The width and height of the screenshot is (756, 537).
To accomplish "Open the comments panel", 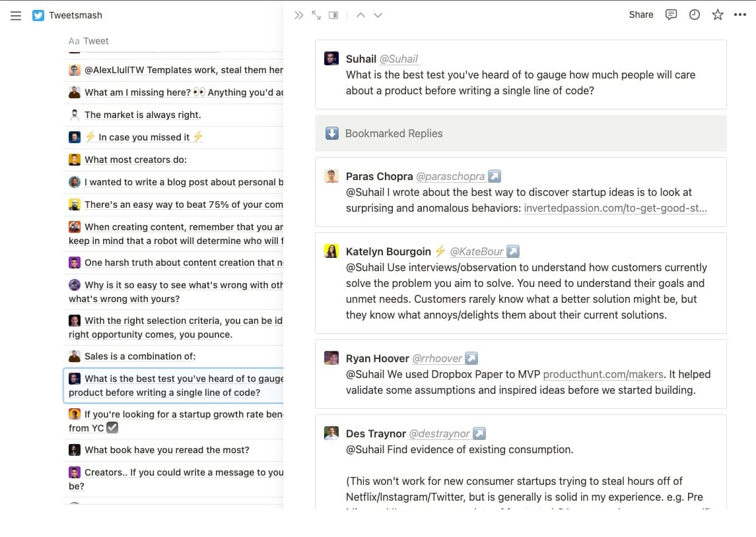I will [671, 15].
